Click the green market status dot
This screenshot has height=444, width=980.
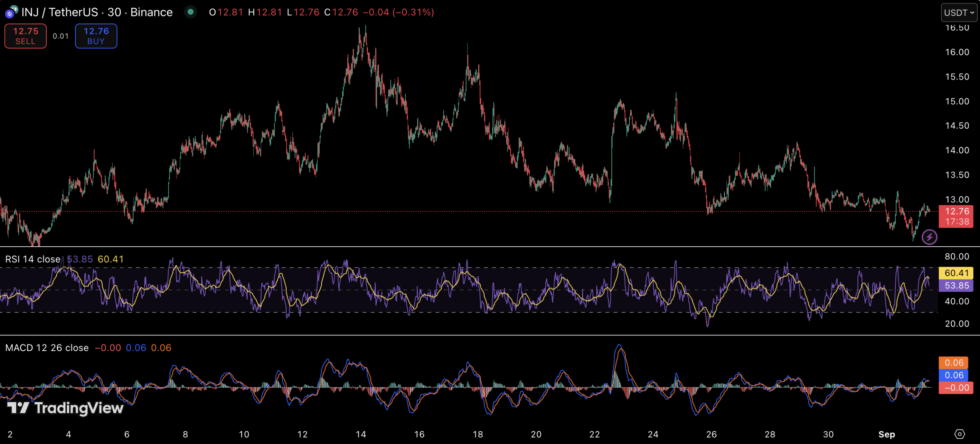190,12
